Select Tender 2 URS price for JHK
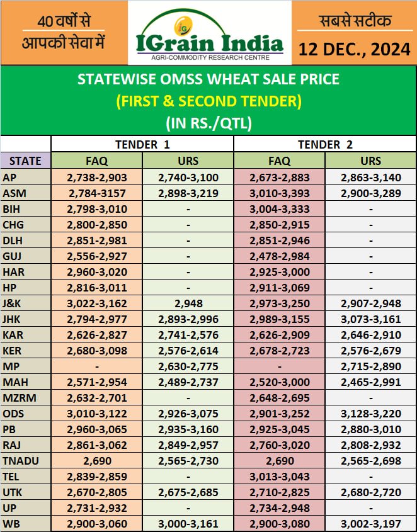The height and width of the screenshot is (532, 417). (370, 319)
